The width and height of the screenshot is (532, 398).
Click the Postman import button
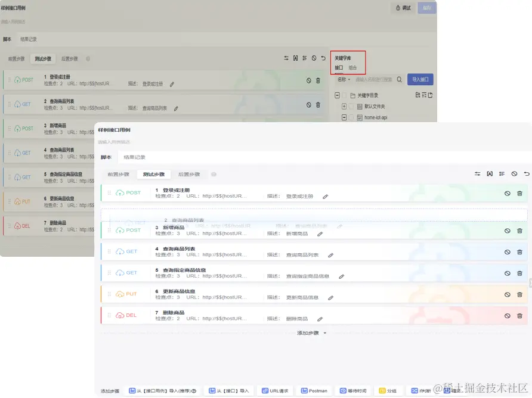click(314, 390)
